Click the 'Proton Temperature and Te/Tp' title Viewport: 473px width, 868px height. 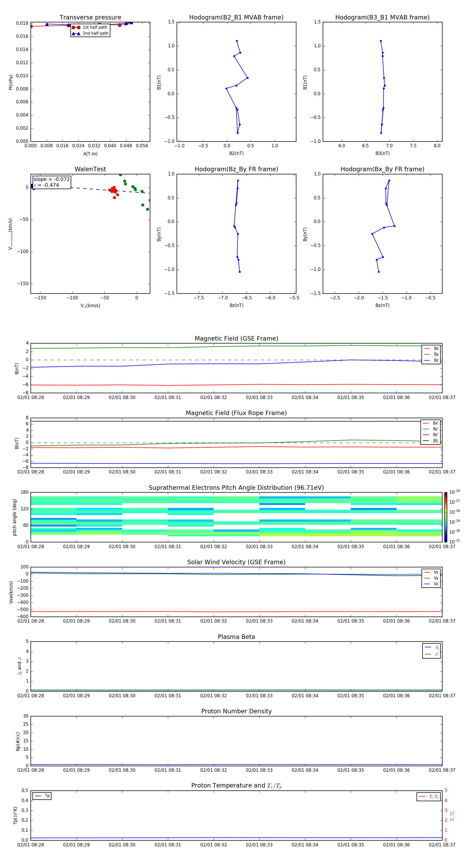pos(236,786)
